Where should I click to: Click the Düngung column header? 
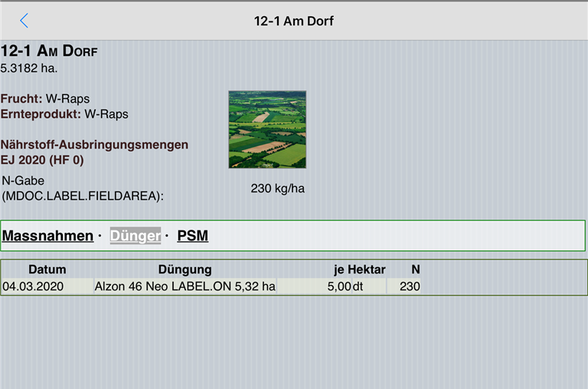185,270
